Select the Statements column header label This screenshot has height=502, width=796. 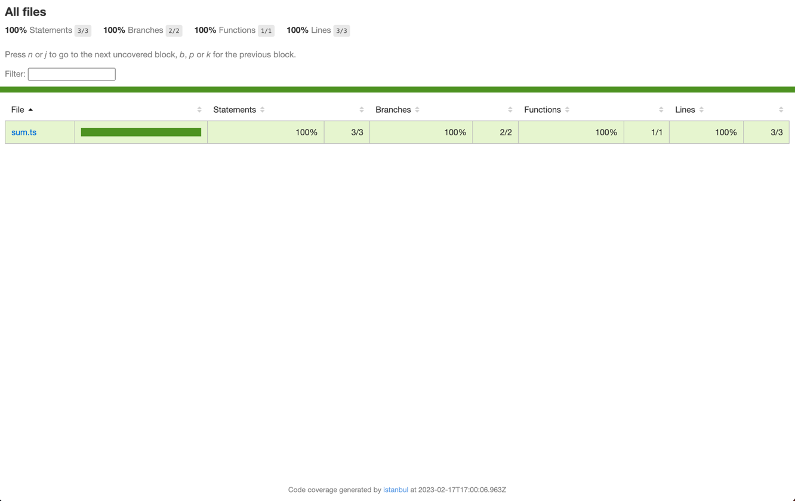click(234, 109)
